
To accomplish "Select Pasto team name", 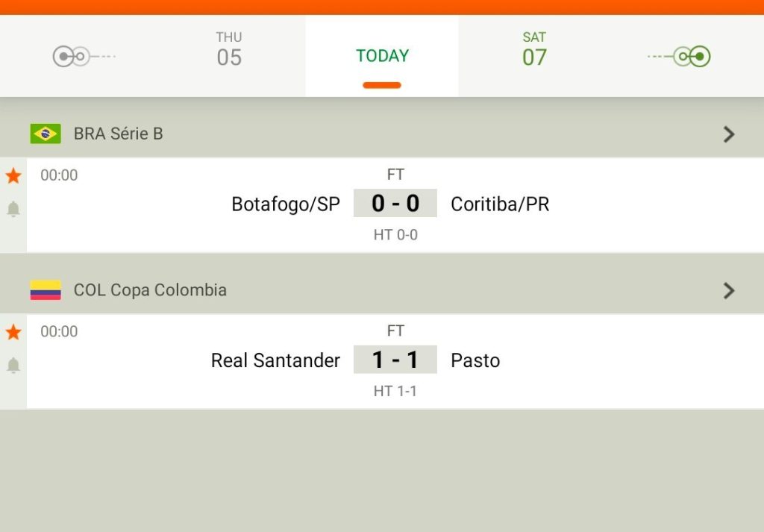I will 475,360.
